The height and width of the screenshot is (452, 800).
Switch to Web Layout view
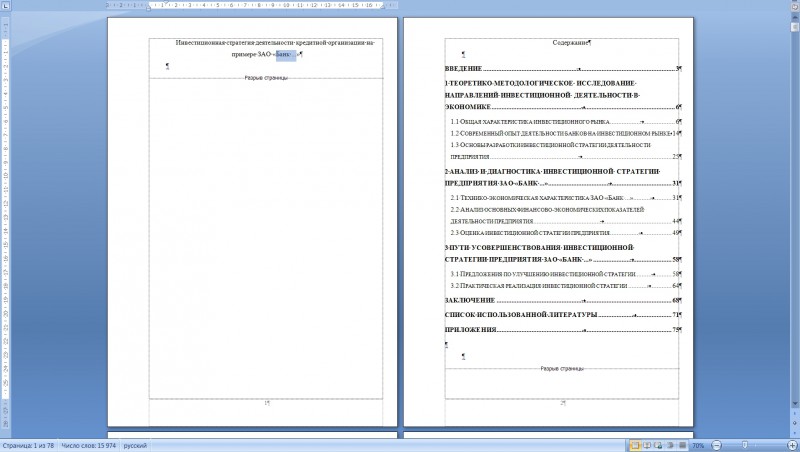(x=658, y=445)
